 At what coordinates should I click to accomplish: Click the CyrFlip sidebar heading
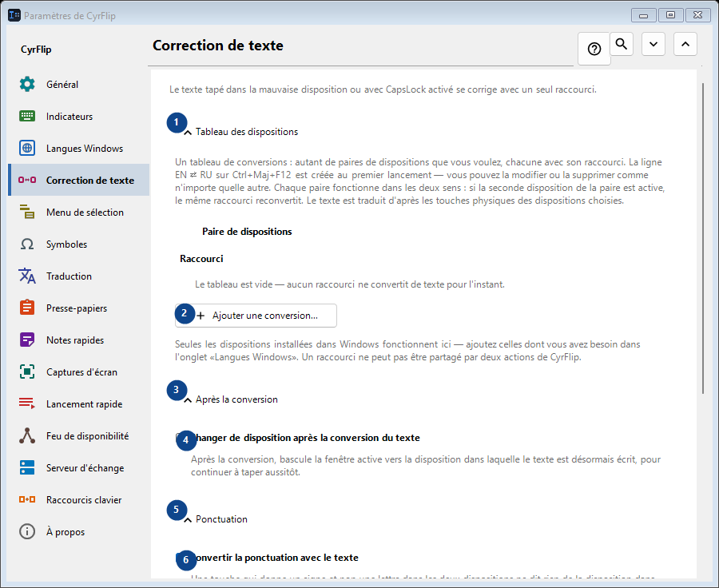[x=36, y=50]
